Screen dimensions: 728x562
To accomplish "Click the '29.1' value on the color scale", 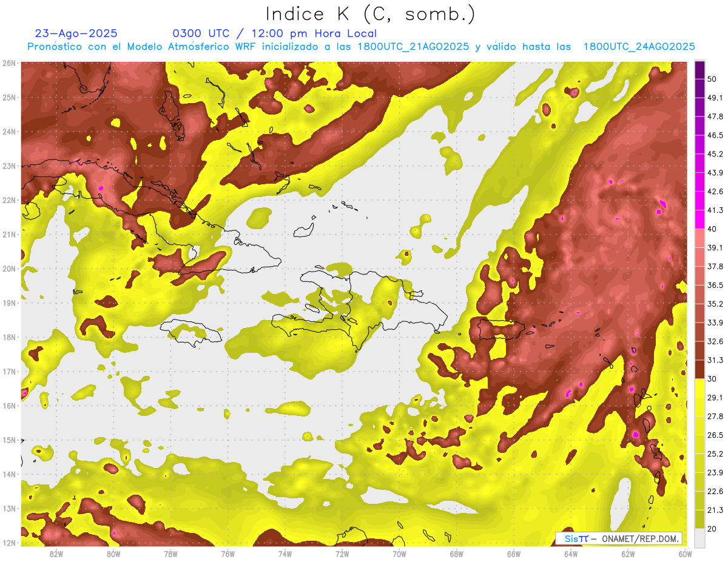I will 715,398.
